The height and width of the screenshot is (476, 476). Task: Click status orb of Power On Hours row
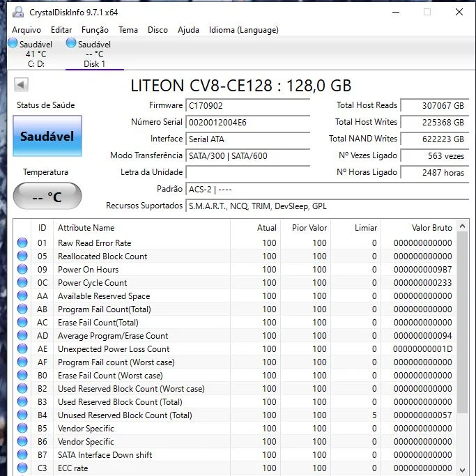pos(22,269)
